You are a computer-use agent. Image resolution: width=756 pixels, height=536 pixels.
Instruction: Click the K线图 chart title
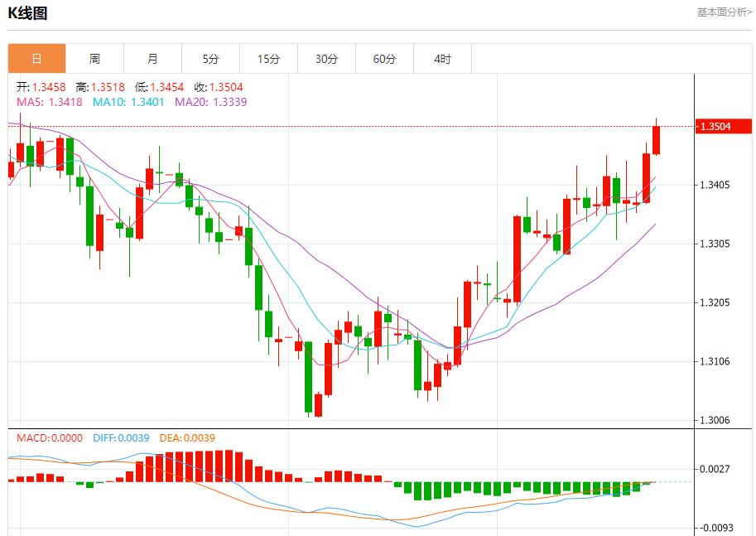coord(27,13)
